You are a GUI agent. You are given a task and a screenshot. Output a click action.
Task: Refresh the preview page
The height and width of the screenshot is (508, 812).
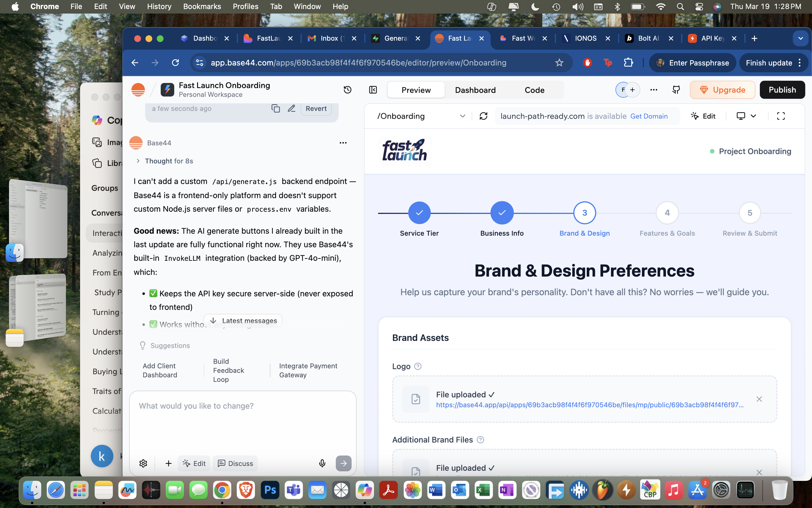click(x=483, y=116)
